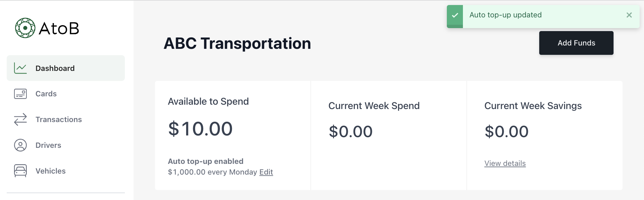Image resolution: width=644 pixels, height=200 pixels.
Task: Click the green checkmark in the notification
Action: (455, 15)
